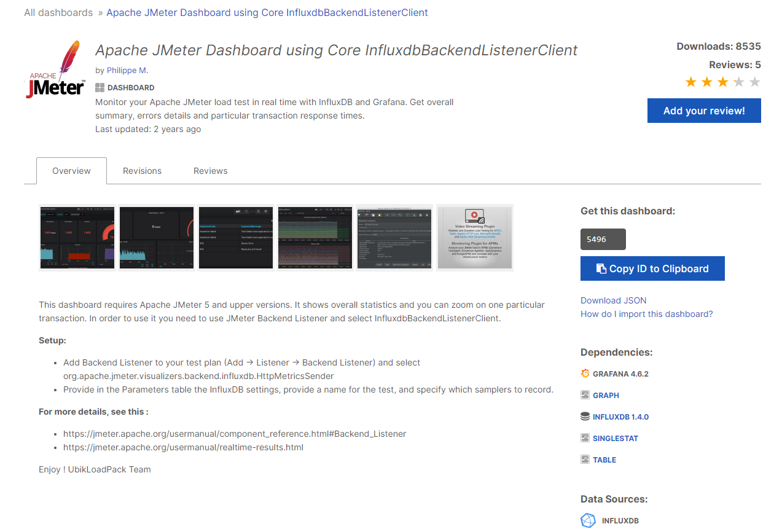The width and height of the screenshot is (782, 532).
Task: Click the Backend_Listener component reference URL
Action: (235, 434)
